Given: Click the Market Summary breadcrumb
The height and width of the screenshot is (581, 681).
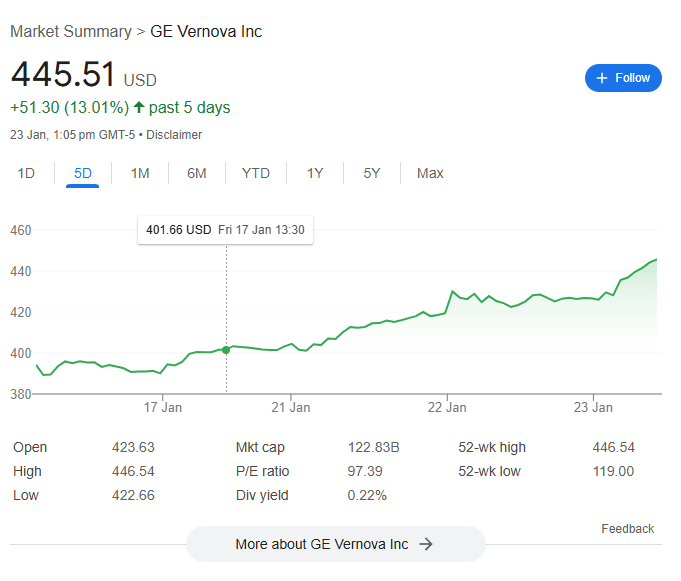Looking at the screenshot, I should (70, 31).
